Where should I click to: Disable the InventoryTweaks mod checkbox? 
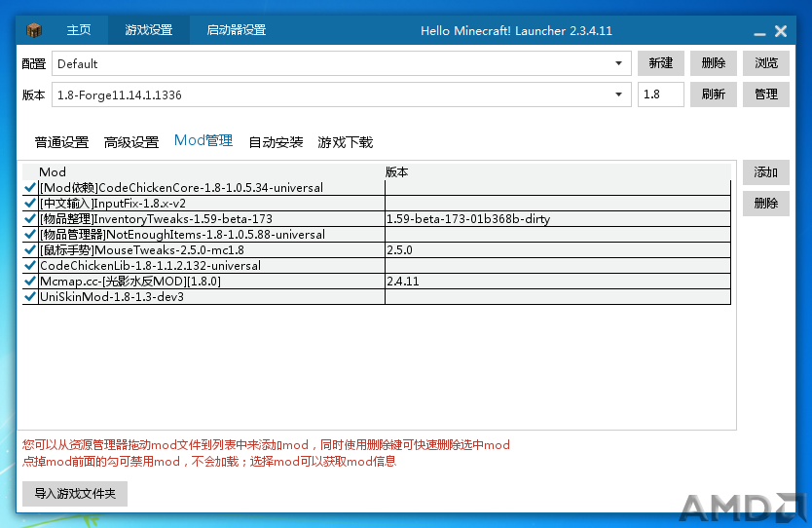[x=30, y=218]
